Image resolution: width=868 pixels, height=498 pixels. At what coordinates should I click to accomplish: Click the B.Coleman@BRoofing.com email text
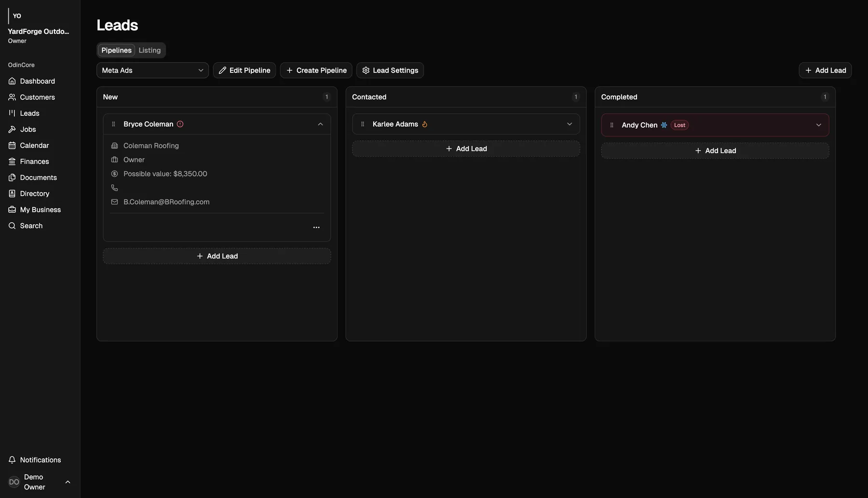point(166,202)
